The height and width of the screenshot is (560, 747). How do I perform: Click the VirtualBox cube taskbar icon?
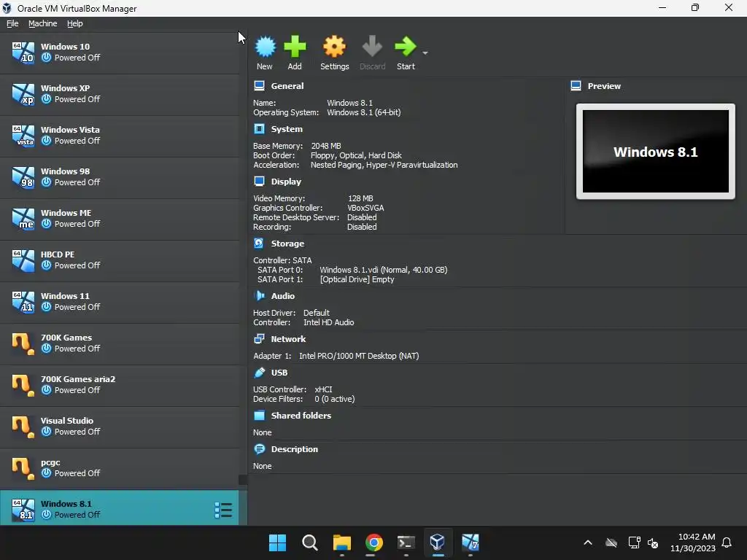(x=438, y=542)
